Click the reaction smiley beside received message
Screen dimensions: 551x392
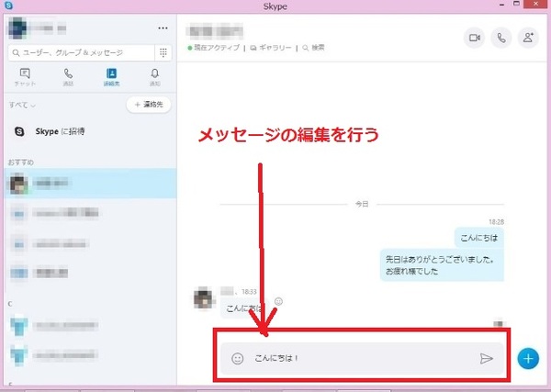point(279,301)
